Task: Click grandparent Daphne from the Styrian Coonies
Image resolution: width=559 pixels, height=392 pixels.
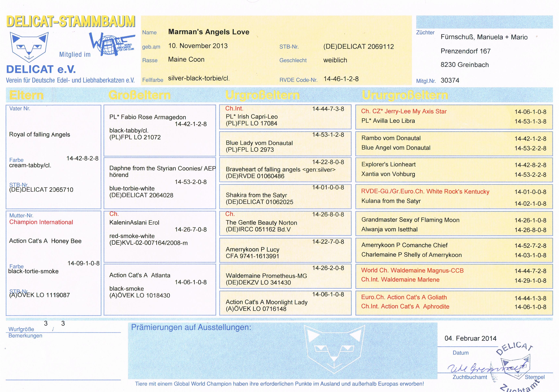Action: (162, 171)
